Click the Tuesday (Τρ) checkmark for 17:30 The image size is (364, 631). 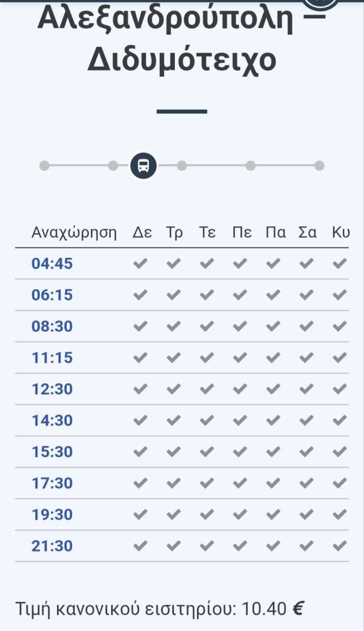(x=174, y=483)
